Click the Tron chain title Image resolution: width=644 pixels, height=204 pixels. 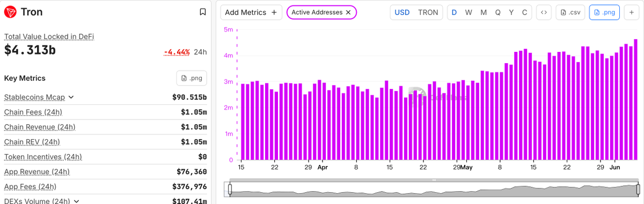pyautogui.click(x=32, y=12)
